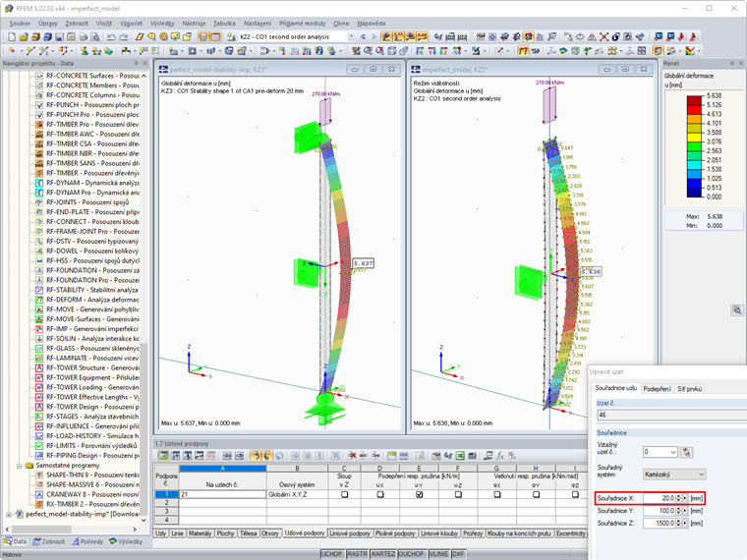Toggle φY restraint checkbox in row 1
Viewport: 747px width, 560px height.
coord(536,495)
